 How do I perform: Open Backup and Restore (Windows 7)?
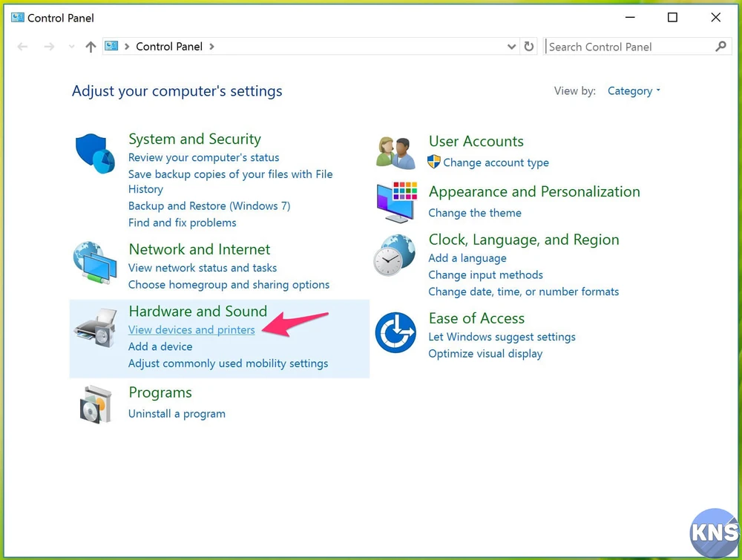pyautogui.click(x=209, y=205)
